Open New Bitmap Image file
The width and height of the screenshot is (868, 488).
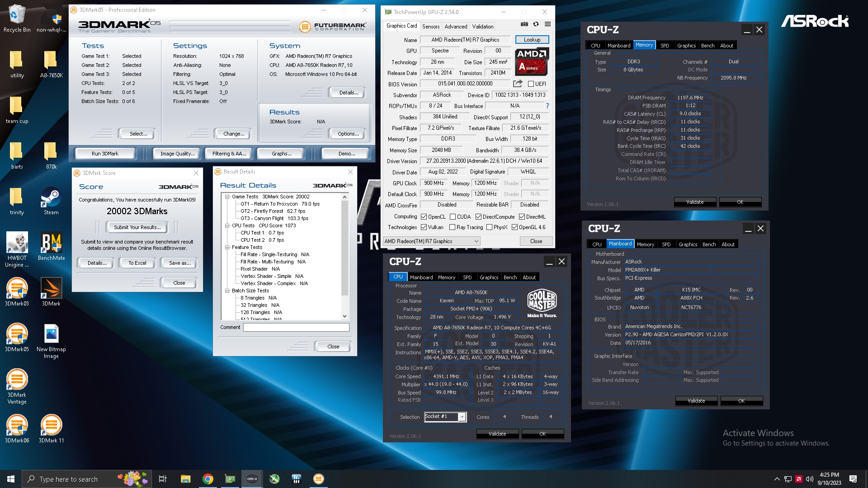point(51,341)
